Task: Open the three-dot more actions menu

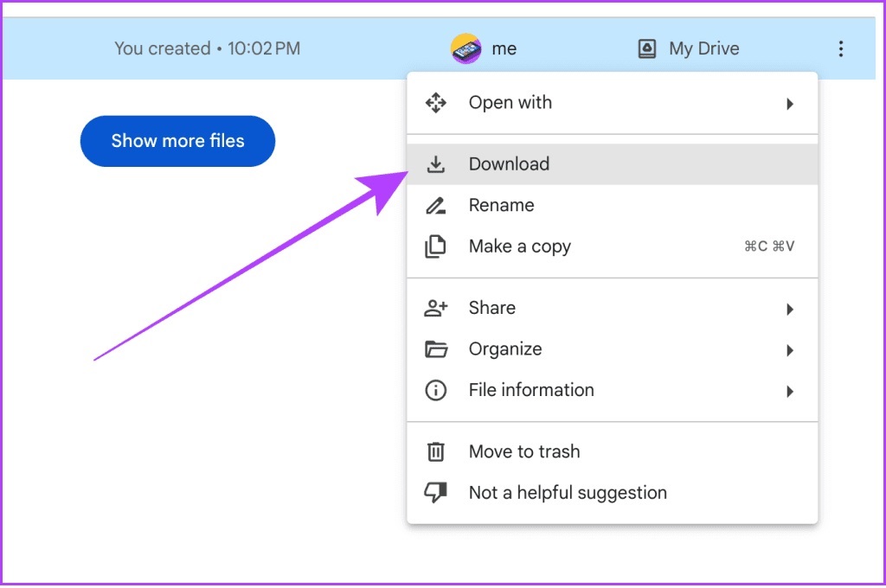Action: 841,49
